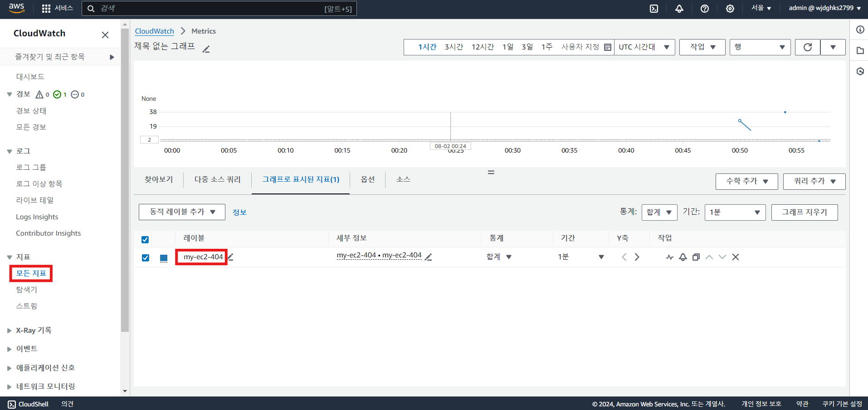The height and width of the screenshot is (410, 868).
Task: Click the search field in top bar
Action: (219, 9)
